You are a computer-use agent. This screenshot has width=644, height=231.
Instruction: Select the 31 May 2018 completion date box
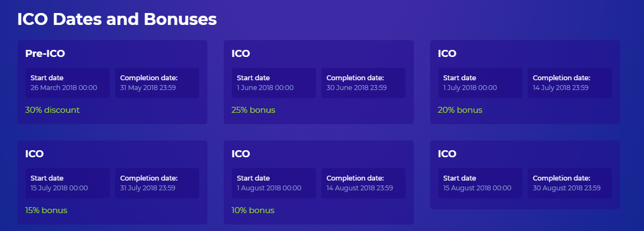pos(157,83)
